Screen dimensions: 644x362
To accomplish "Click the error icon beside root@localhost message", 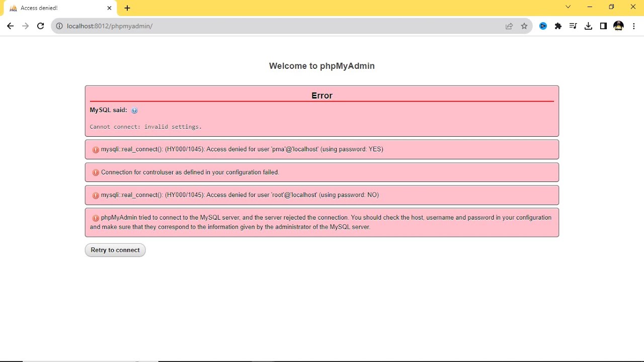I will (96, 196).
